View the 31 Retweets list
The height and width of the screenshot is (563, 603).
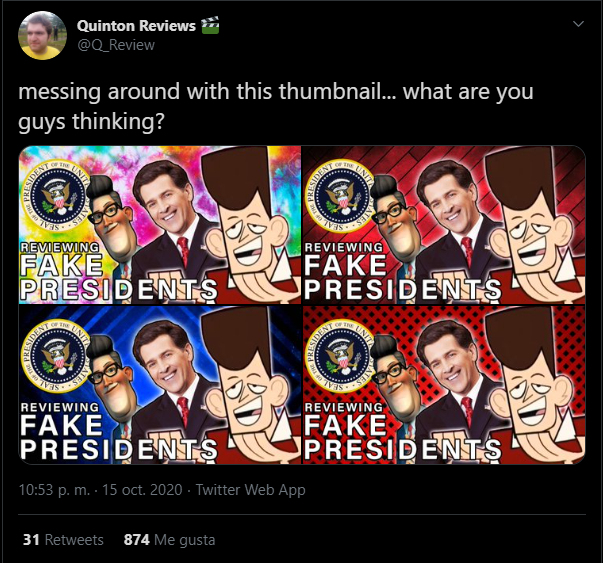tap(63, 540)
